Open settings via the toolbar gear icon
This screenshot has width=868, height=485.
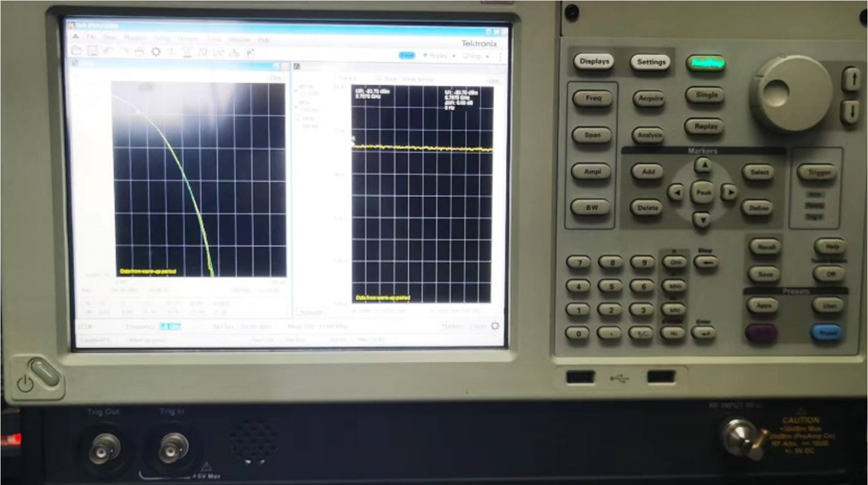[156, 52]
